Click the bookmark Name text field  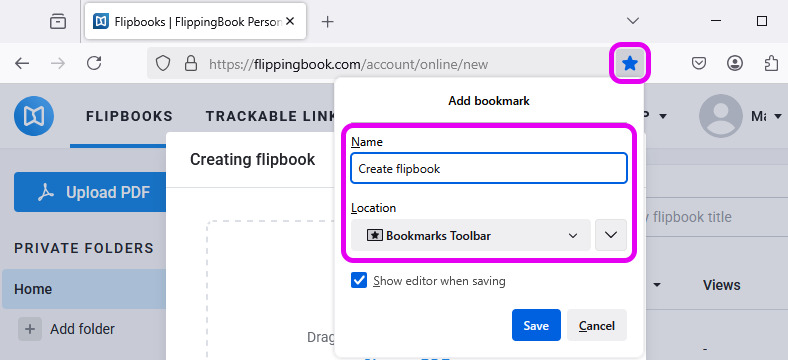coord(488,168)
